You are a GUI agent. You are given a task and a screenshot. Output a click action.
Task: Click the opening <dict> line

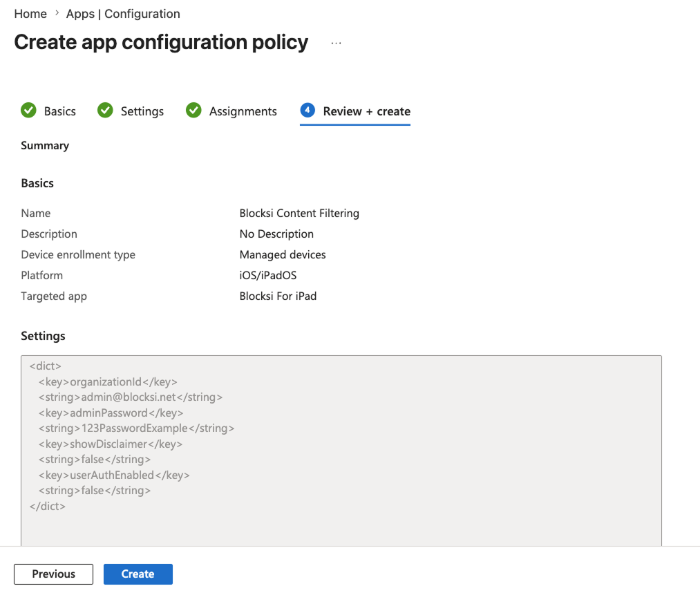click(45, 366)
